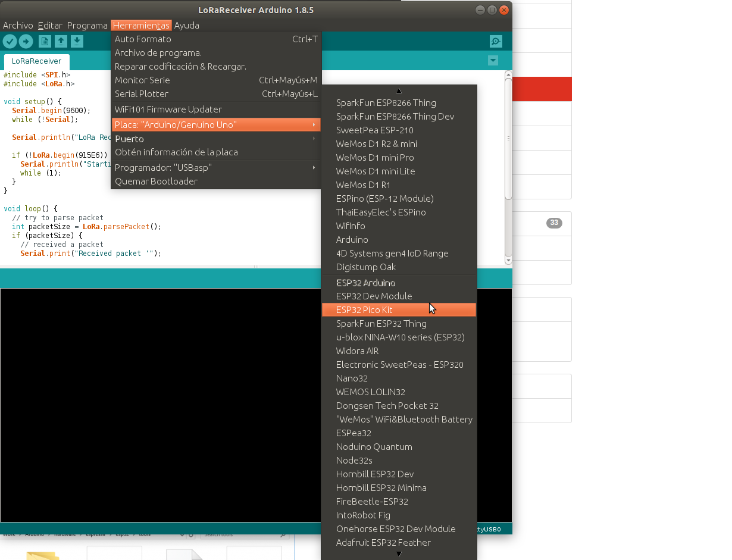Open the Archivo menu
The height and width of the screenshot is (560, 732).
[18, 25]
